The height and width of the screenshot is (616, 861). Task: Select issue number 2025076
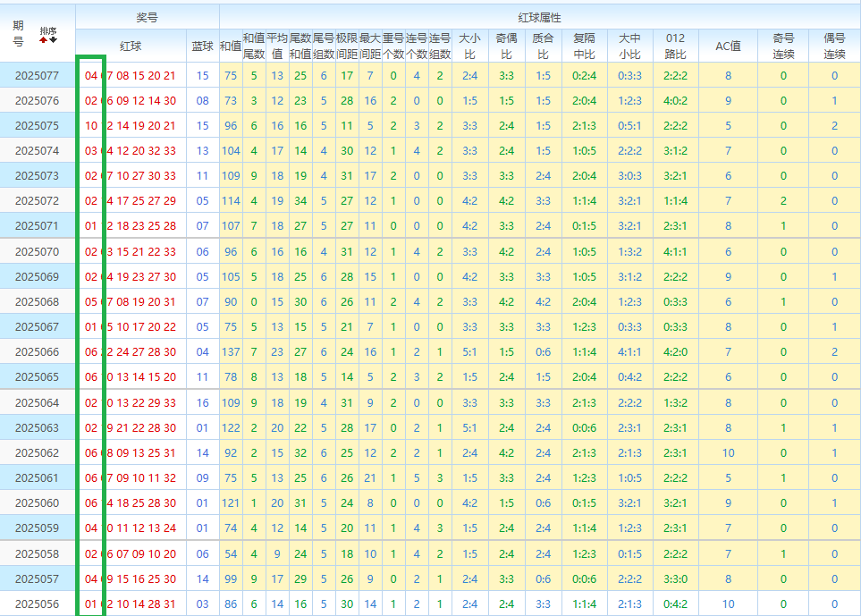37,100
